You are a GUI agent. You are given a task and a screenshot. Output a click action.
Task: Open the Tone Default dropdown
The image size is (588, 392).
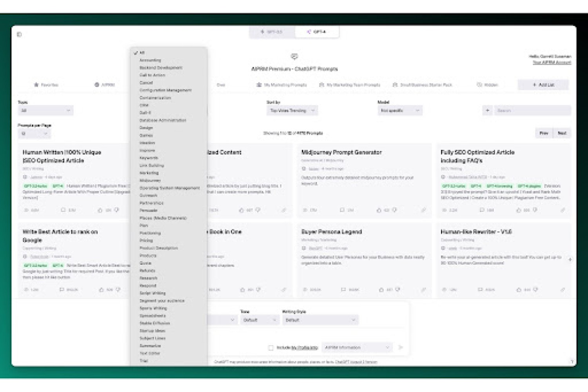(260, 320)
